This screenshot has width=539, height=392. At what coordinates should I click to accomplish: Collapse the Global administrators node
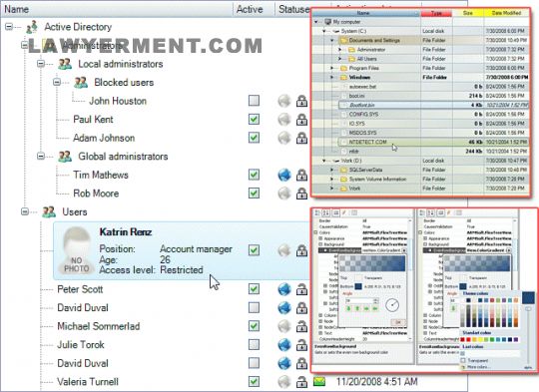tap(41, 156)
